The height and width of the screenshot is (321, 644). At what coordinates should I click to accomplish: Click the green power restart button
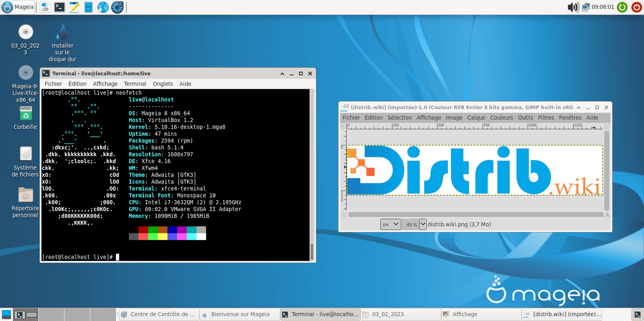(x=622, y=8)
